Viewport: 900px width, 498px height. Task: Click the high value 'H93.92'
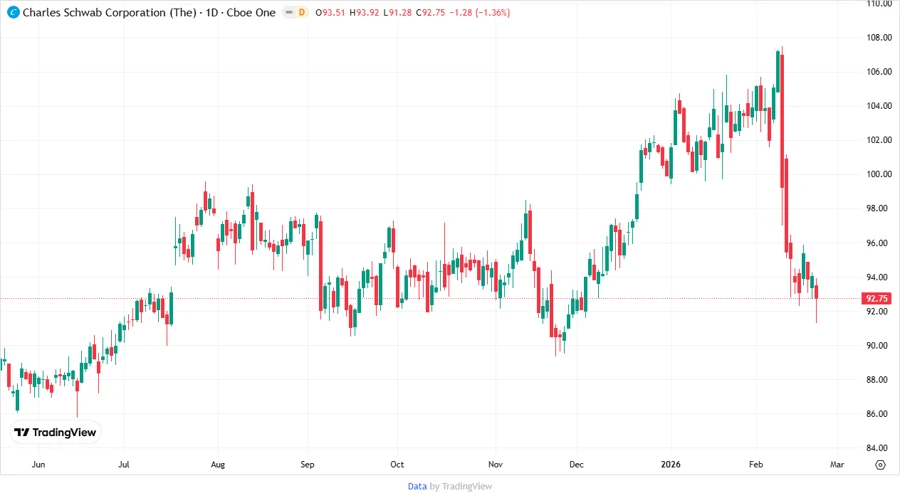[x=364, y=12]
